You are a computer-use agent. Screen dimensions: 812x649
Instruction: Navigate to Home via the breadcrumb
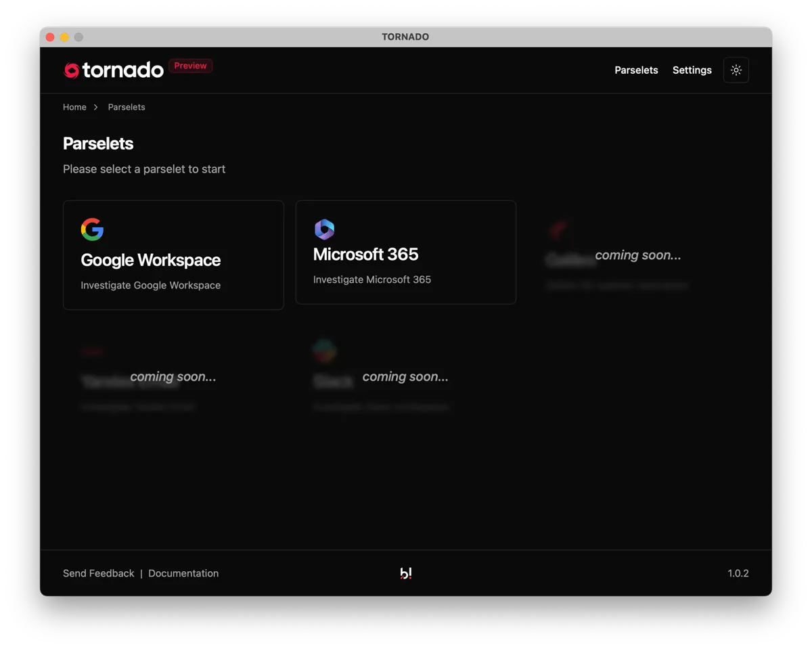74,107
